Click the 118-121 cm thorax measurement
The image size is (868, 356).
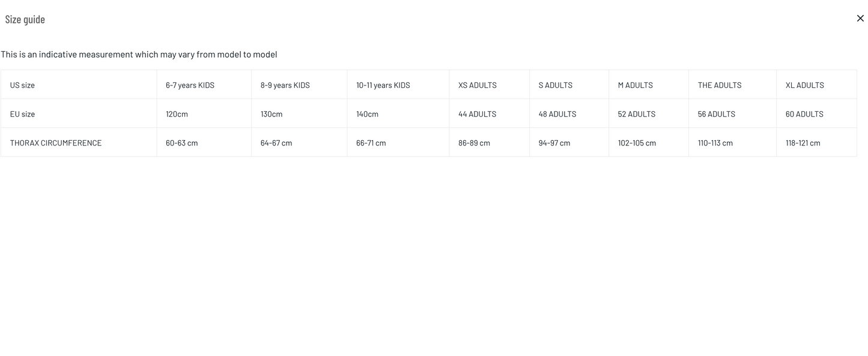tap(803, 143)
